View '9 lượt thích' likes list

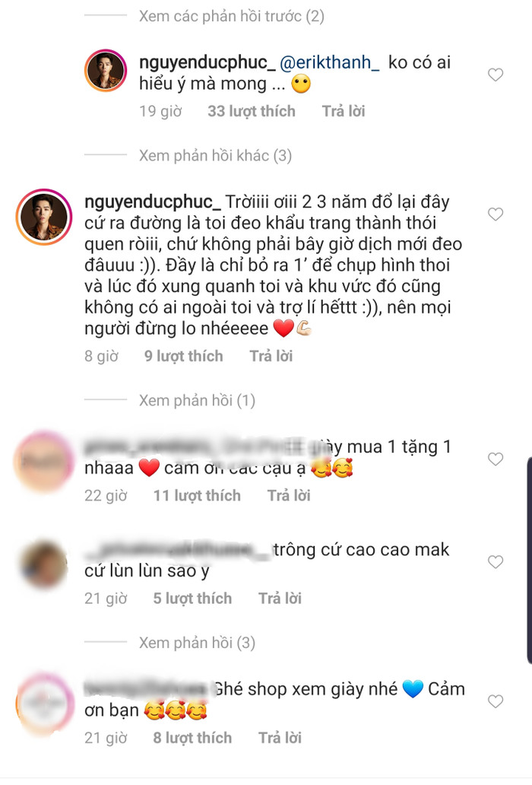click(x=183, y=356)
